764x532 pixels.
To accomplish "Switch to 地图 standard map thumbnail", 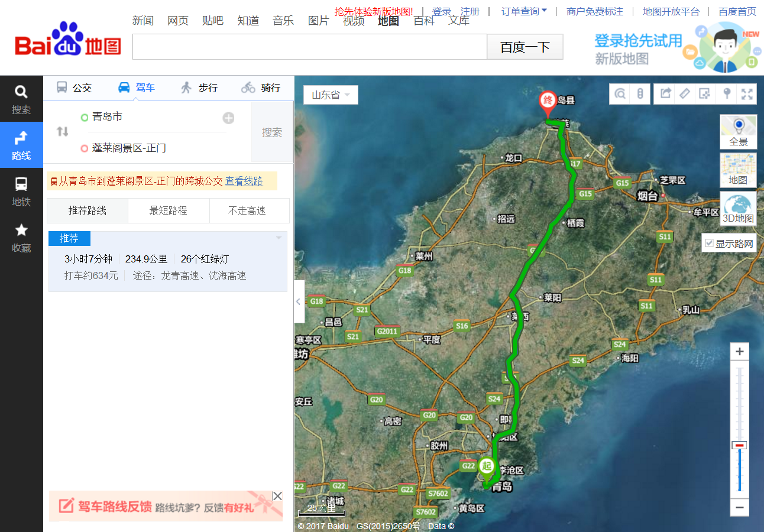I will click(x=738, y=170).
